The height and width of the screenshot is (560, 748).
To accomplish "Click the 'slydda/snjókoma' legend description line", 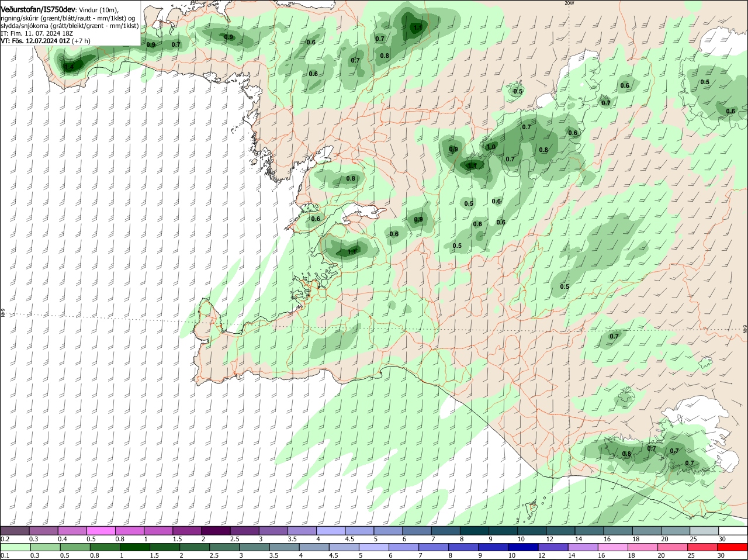I will (x=70, y=26).
